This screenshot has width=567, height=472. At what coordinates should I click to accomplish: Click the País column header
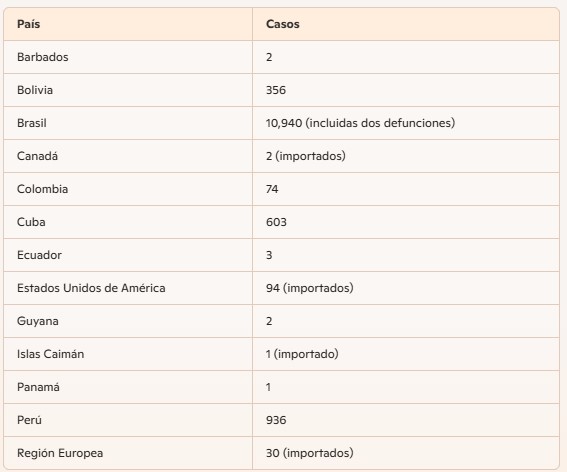tap(29, 24)
